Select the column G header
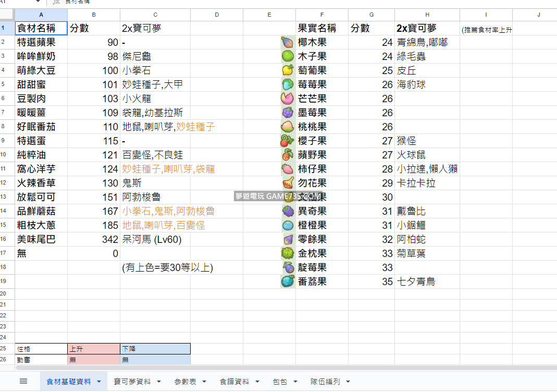Screen dimensions: 557x392 tap(371, 15)
